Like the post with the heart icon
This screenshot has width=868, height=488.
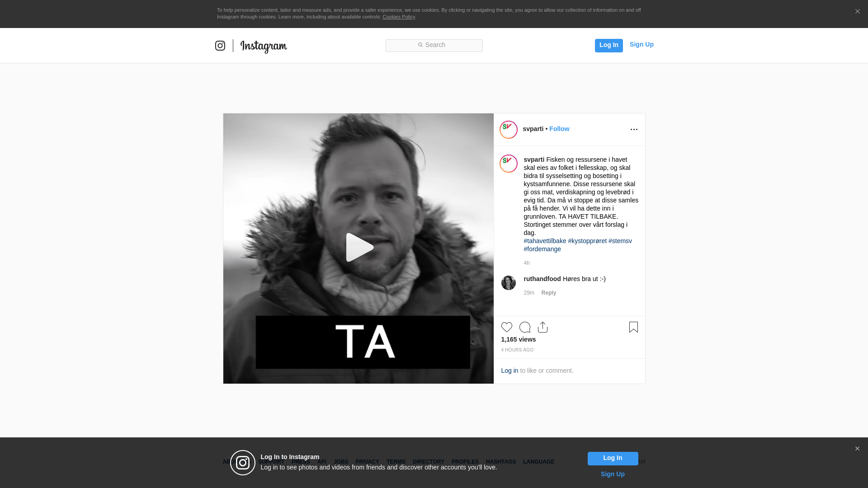point(507,327)
